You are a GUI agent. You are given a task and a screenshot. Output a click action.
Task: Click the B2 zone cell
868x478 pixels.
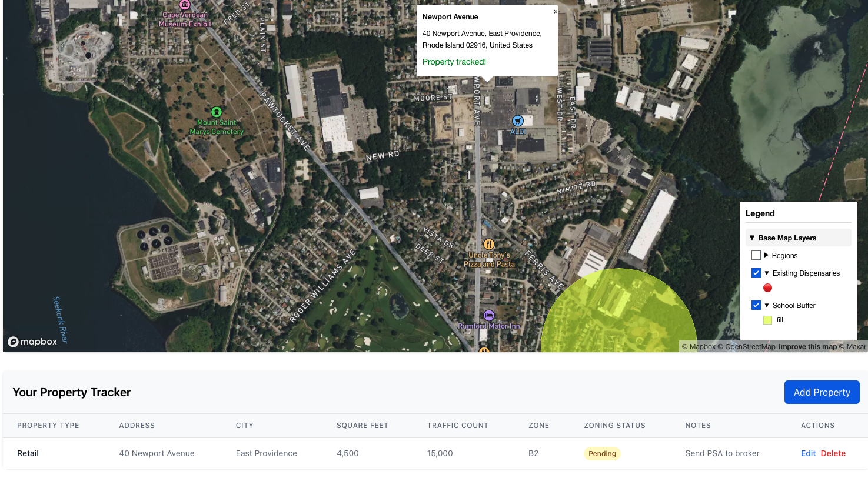click(x=534, y=453)
